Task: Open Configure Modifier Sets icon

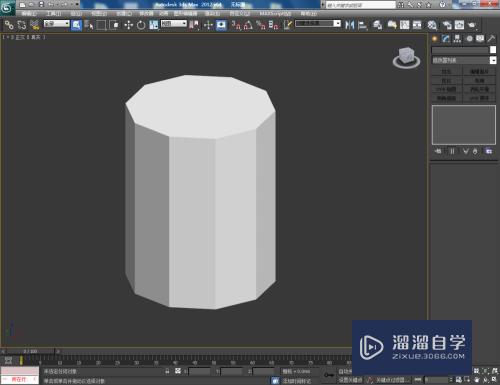Action: (x=488, y=151)
